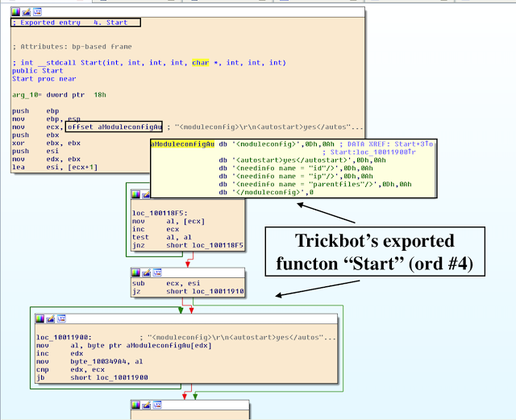
Task: Select the boxed 'offset aModuleconfigAu' operand
Action: [x=114, y=127]
